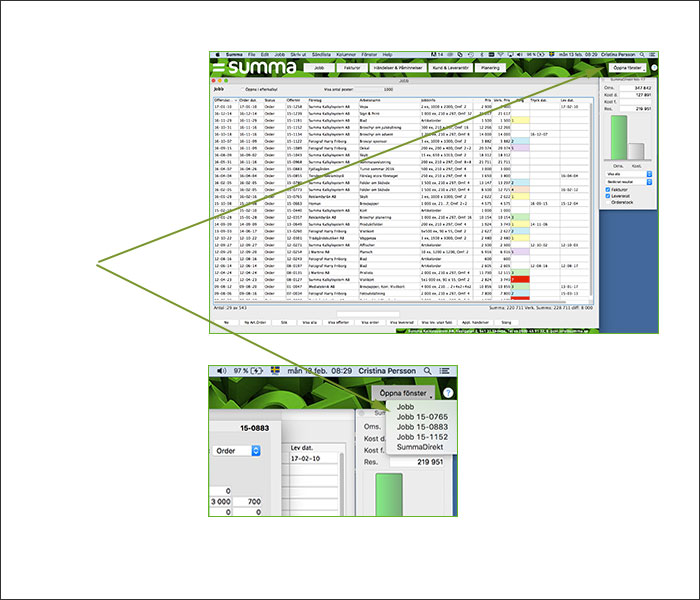Click the Händelser & Påminnelser toolbar button
This screenshot has height=600, width=700.
pyautogui.click(x=398, y=68)
